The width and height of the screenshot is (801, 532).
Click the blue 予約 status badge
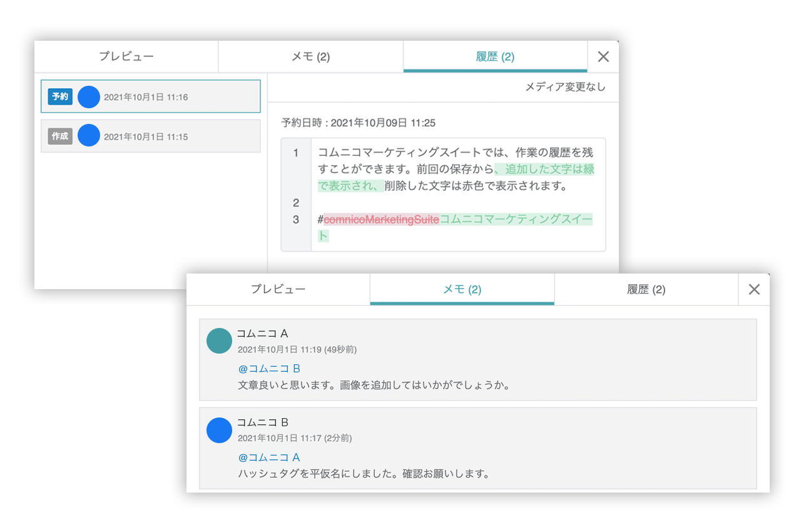pos(60,97)
